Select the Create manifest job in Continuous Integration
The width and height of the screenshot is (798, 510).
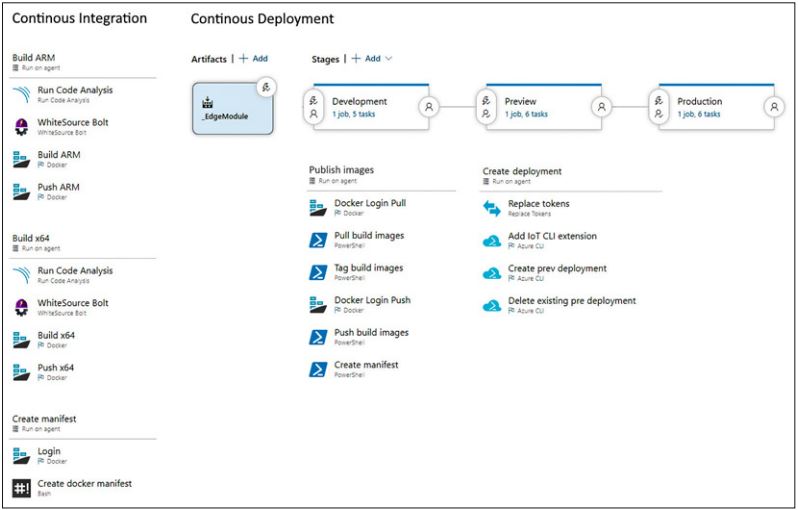pyautogui.click(x=44, y=419)
